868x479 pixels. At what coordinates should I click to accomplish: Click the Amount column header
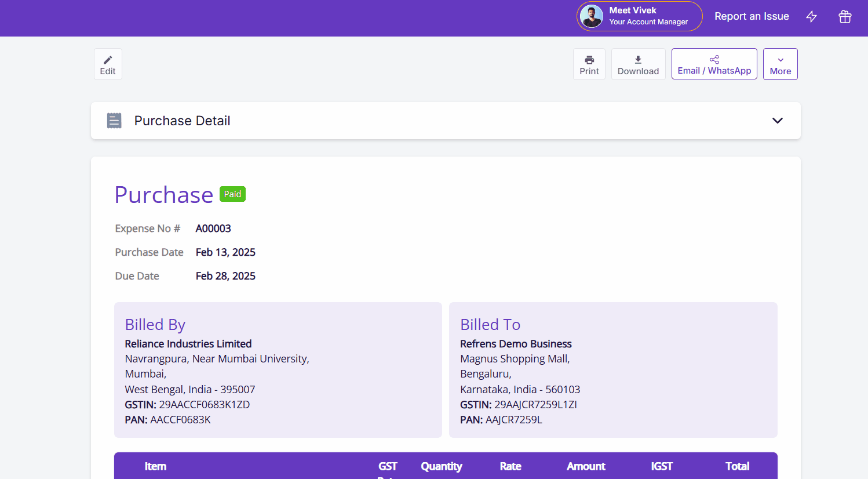[x=586, y=466]
